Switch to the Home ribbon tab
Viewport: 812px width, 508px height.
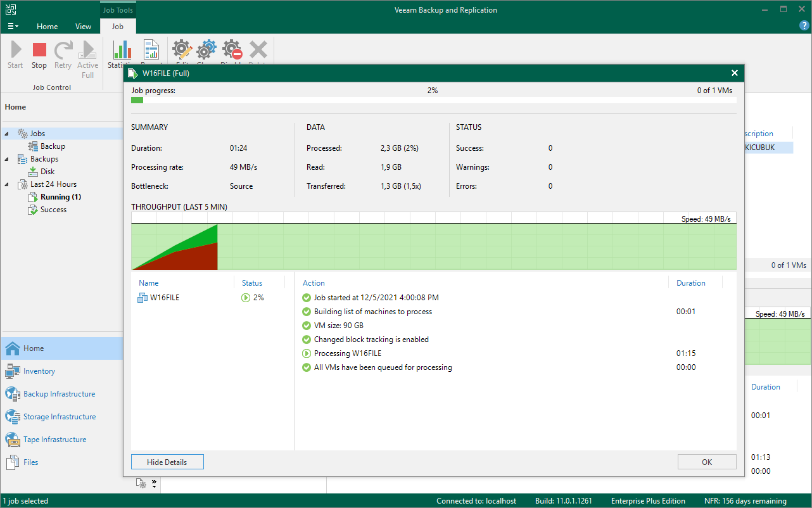point(47,27)
